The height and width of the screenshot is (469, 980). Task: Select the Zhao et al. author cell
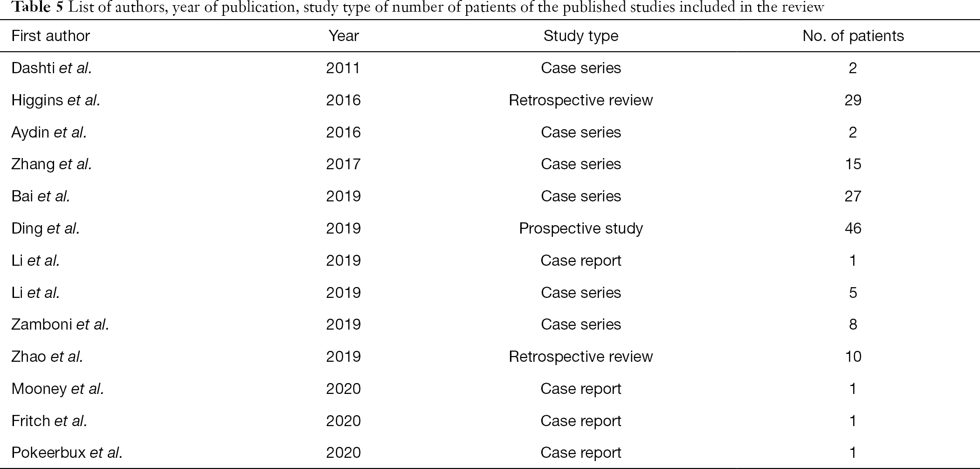click(x=47, y=357)
